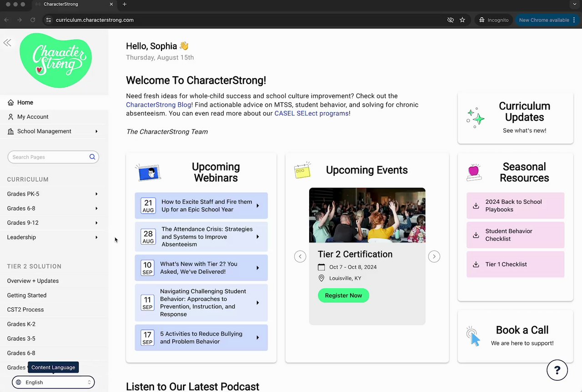Expand the What's New with Tier 2 webinar arrow
Viewport: 582px width, 392px height.
tap(258, 268)
